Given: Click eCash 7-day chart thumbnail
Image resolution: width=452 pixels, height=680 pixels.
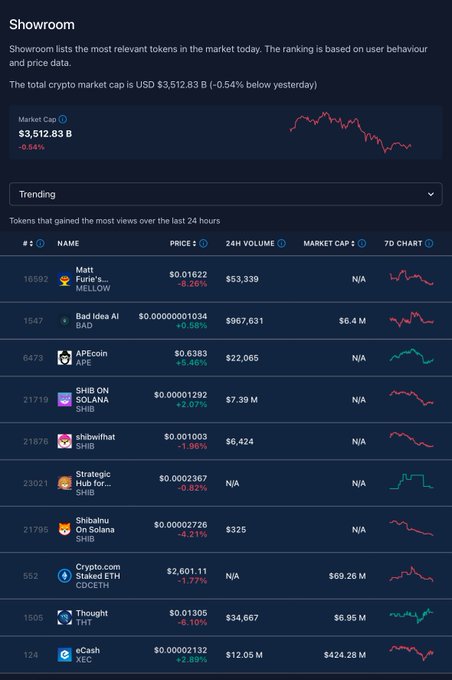Looking at the screenshot, I should coord(411,653).
